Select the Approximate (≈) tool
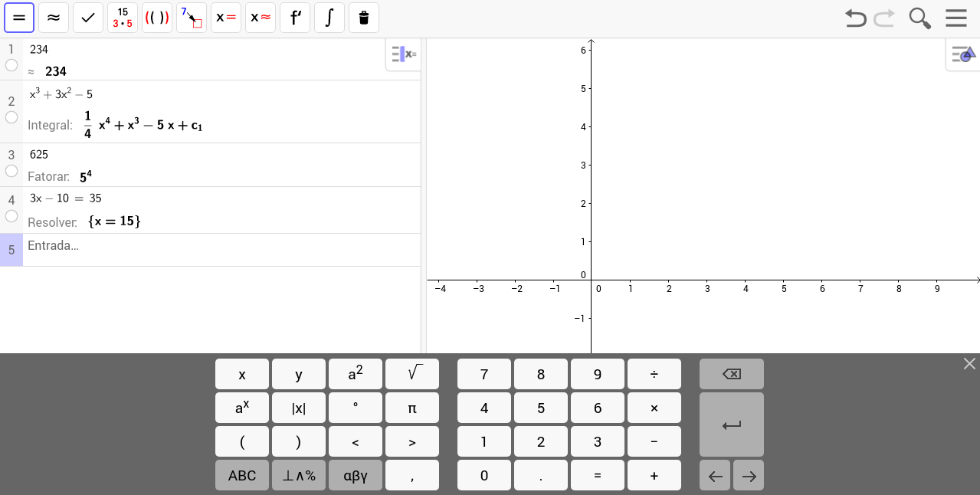This screenshot has width=980, height=495. click(53, 18)
